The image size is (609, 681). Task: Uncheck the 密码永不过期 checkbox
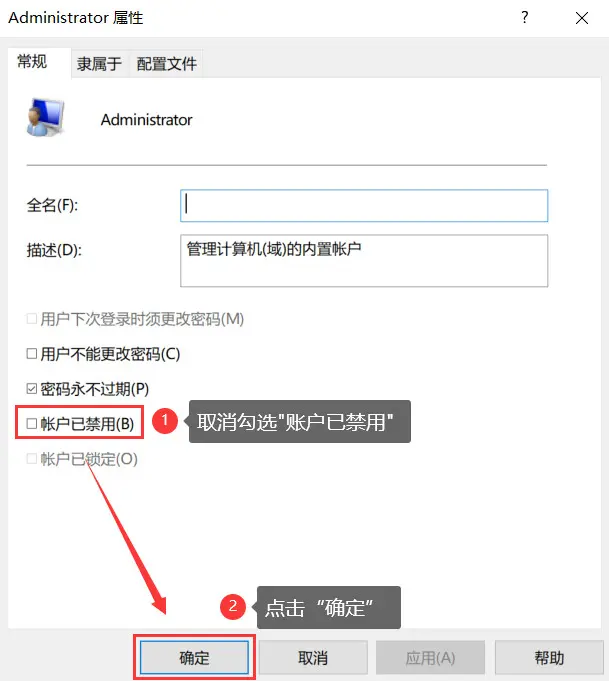point(31,388)
